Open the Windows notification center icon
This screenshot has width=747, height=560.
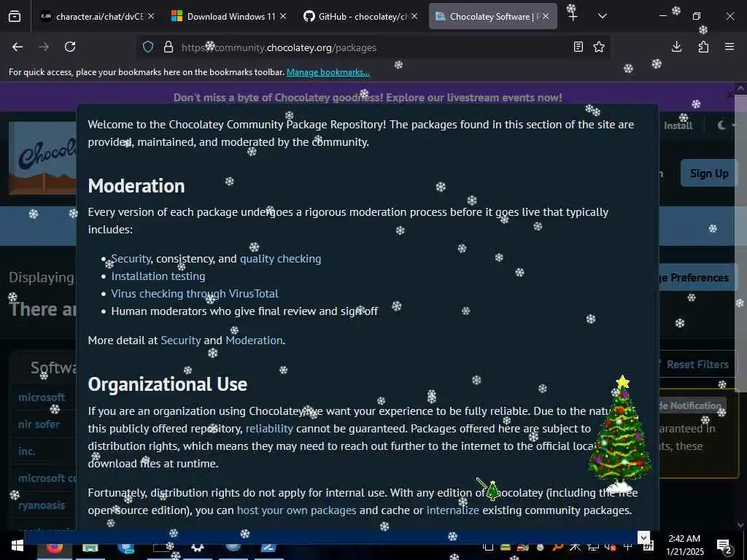[724, 545]
